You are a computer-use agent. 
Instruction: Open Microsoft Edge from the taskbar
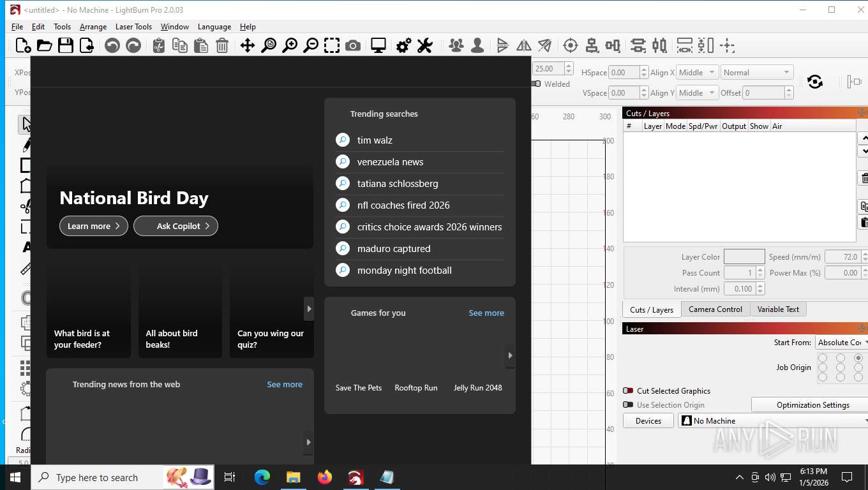click(x=262, y=477)
